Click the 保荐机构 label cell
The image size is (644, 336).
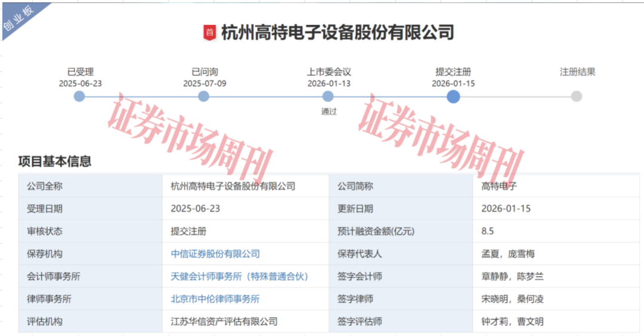tap(91, 254)
